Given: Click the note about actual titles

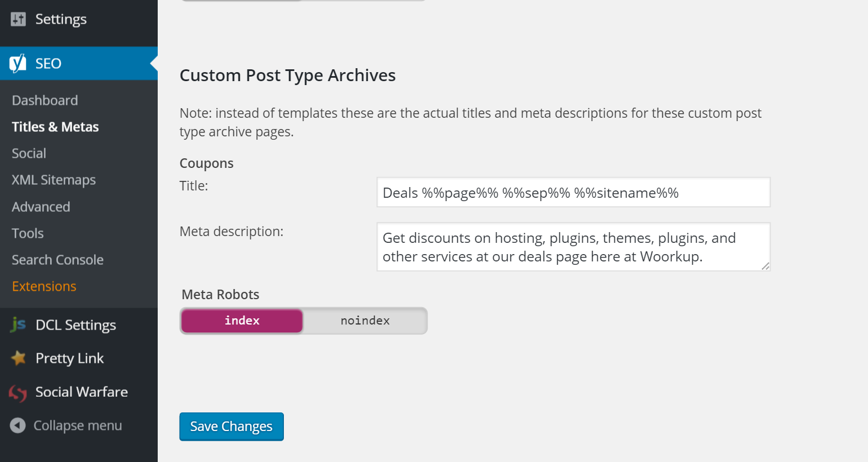Looking at the screenshot, I should (470, 122).
